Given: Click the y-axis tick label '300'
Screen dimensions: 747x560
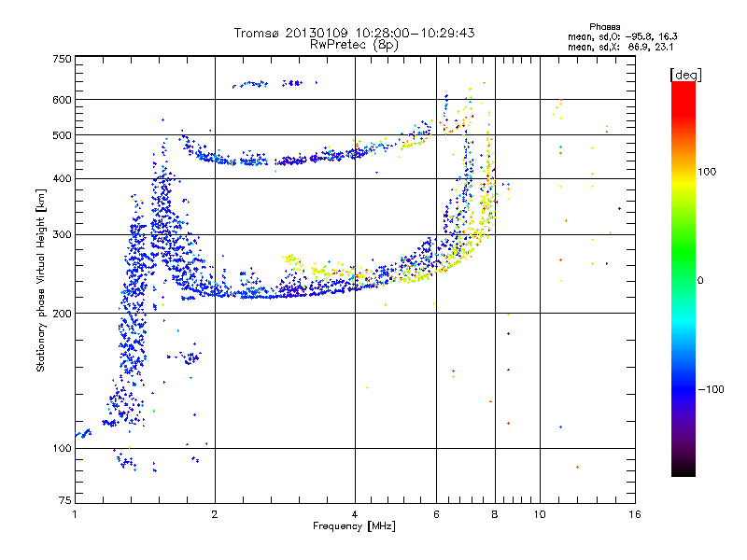Looking at the screenshot, I should tap(63, 234).
